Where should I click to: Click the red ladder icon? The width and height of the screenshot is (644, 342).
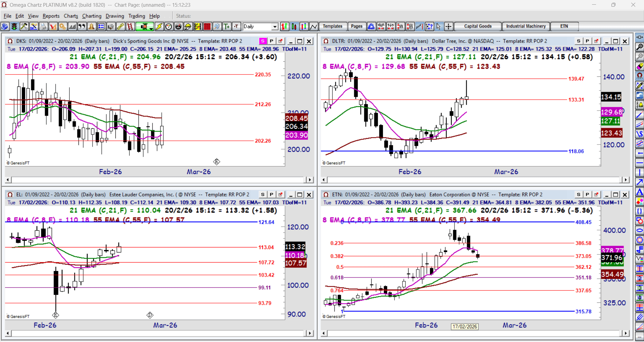pyautogui.click(x=130, y=26)
